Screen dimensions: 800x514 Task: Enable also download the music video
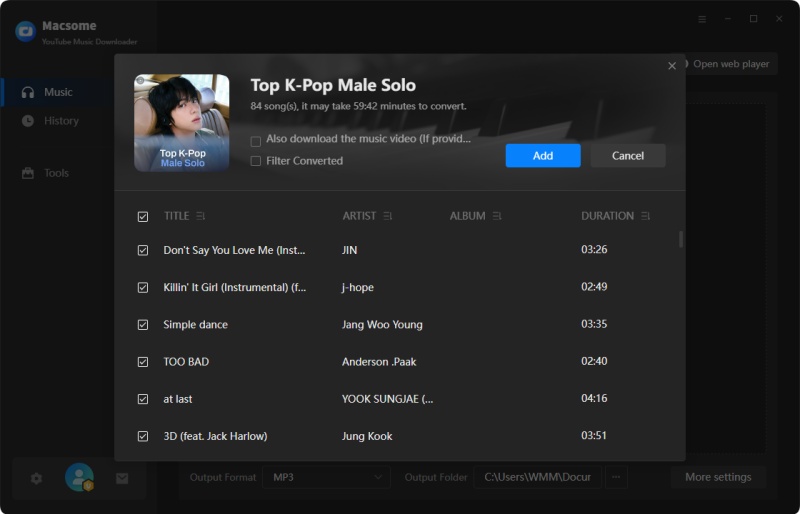click(x=256, y=141)
